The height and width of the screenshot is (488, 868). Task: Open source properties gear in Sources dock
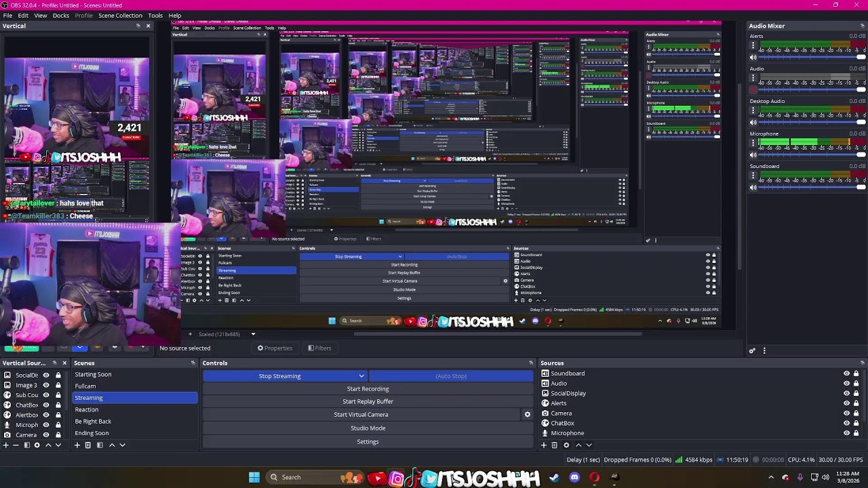pos(566,445)
